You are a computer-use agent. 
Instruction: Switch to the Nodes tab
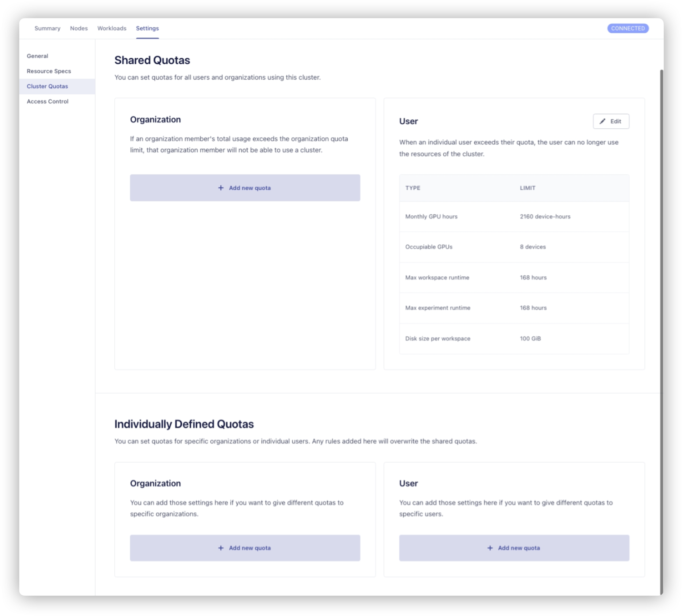79,28
